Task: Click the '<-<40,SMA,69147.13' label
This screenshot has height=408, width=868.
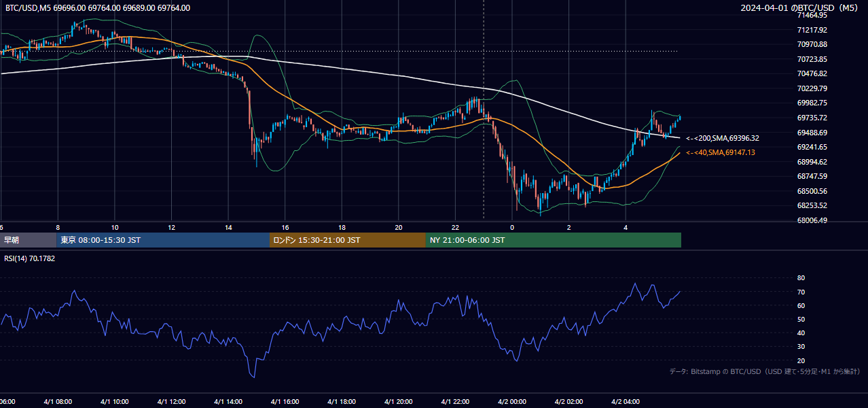Action: [720, 152]
